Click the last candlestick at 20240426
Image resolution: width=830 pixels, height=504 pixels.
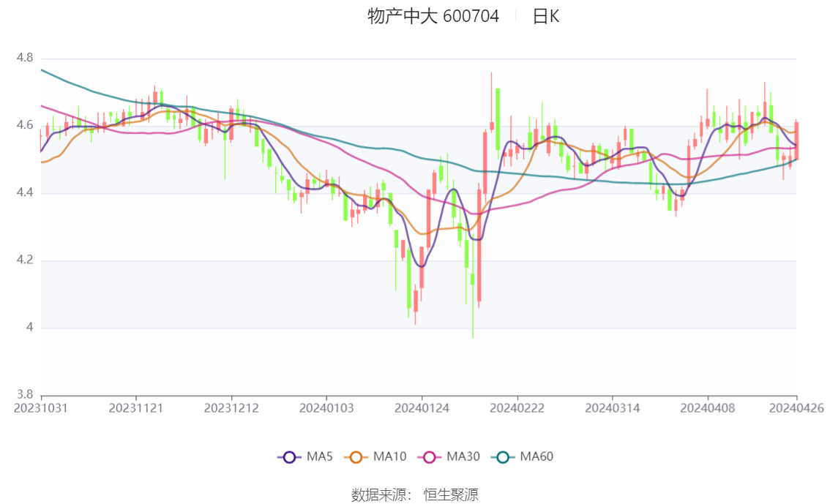pyautogui.click(x=796, y=139)
